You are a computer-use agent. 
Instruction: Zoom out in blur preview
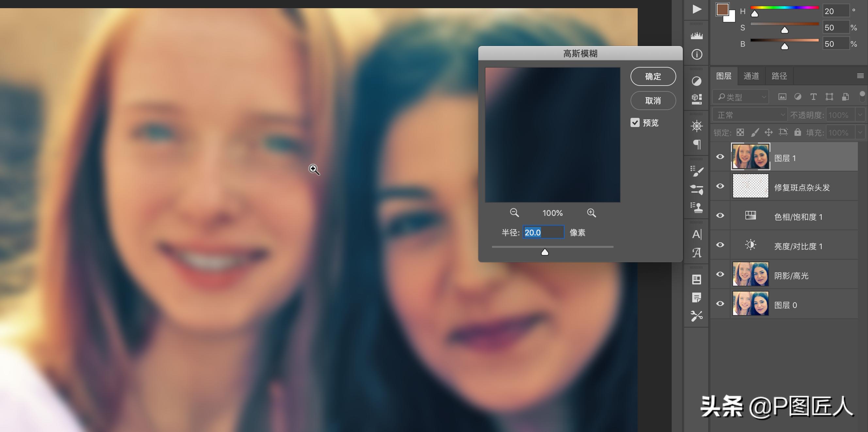click(x=514, y=213)
